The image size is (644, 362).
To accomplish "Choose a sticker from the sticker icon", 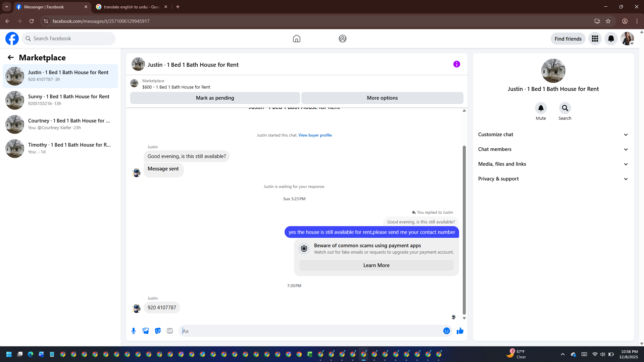I will coord(158,331).
